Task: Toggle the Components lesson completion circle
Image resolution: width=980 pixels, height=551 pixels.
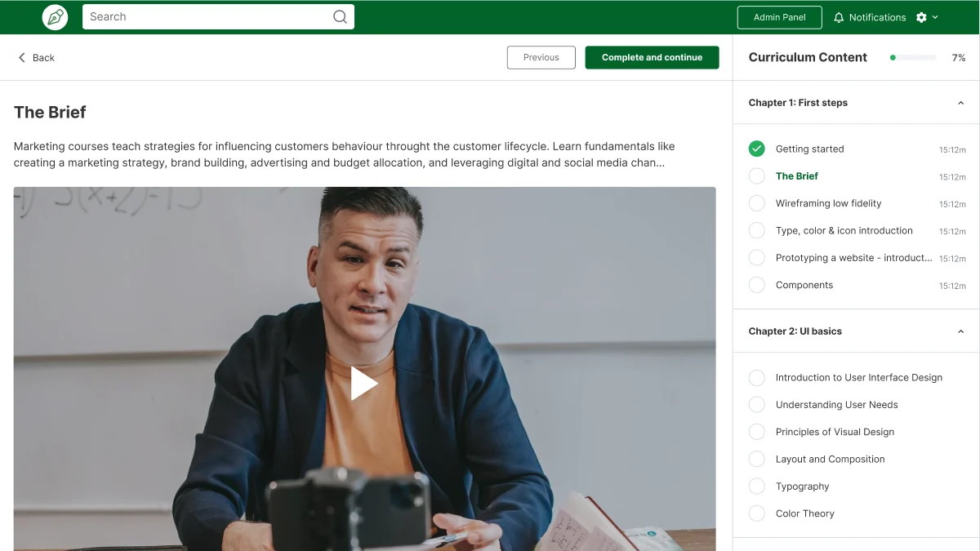Action: click(757, 285)
